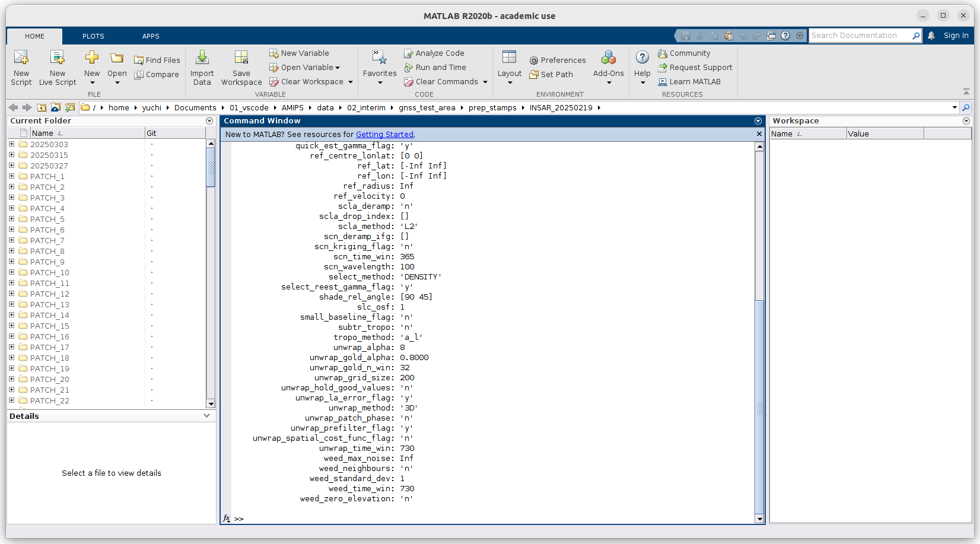Click the INSAR_20250219 path segment
This screenshot has width=980, height=544.
tap(561, 107)
